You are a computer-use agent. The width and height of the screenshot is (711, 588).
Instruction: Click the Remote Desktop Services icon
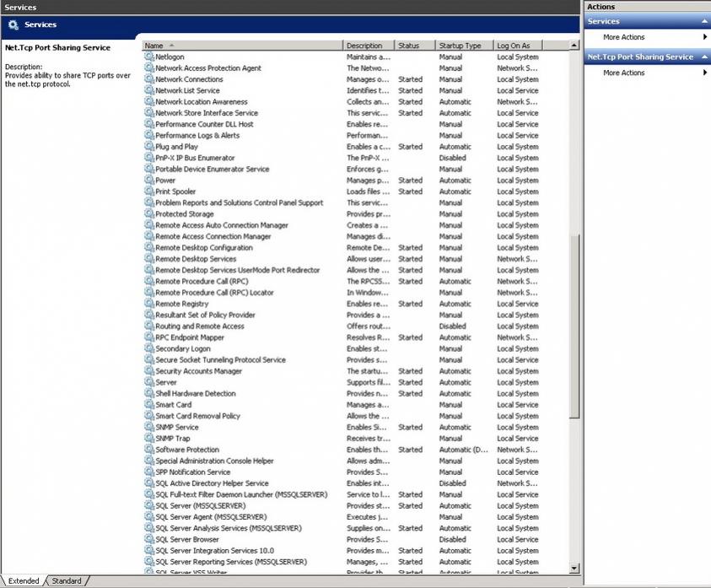click(x=148, y=259)
